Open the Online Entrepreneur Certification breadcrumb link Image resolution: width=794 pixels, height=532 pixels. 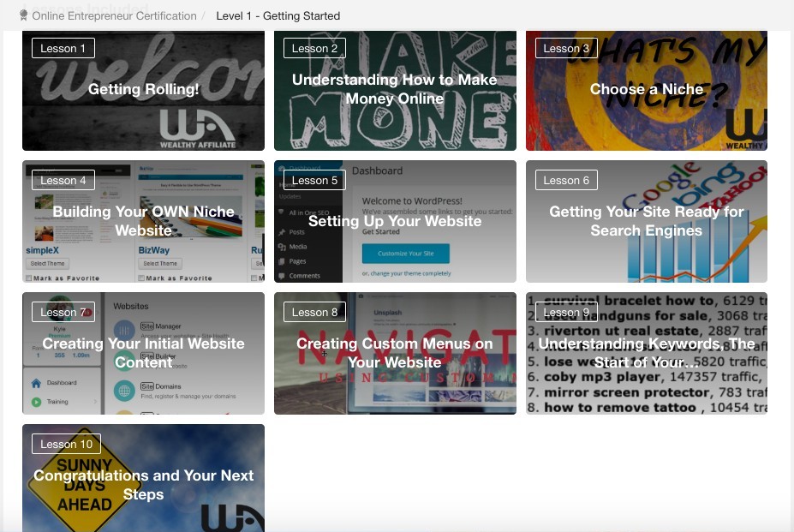click(115, 15)
